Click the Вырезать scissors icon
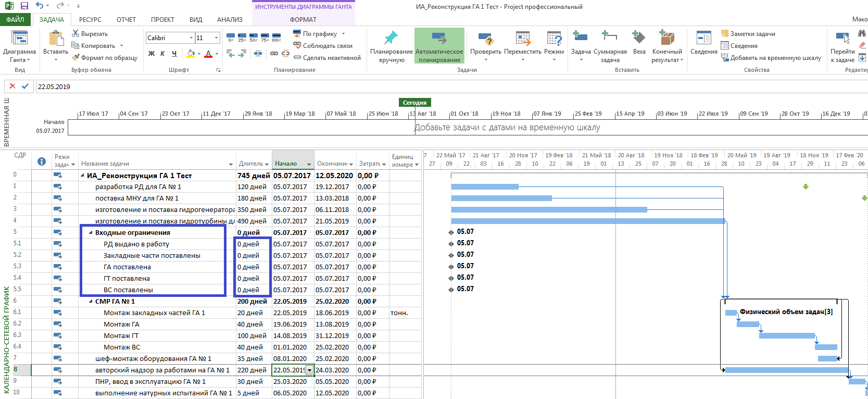 pyautogui.click(x=76, y=34)
